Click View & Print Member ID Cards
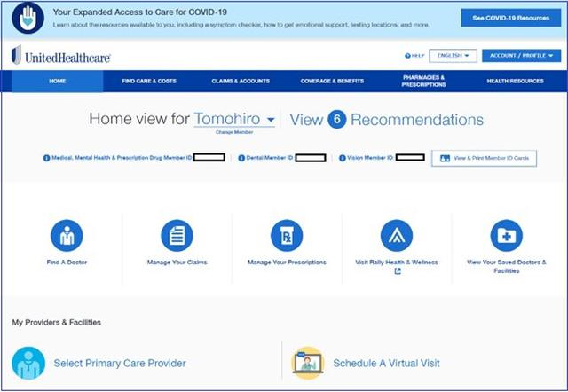568x392 pixels. (484, 158)
